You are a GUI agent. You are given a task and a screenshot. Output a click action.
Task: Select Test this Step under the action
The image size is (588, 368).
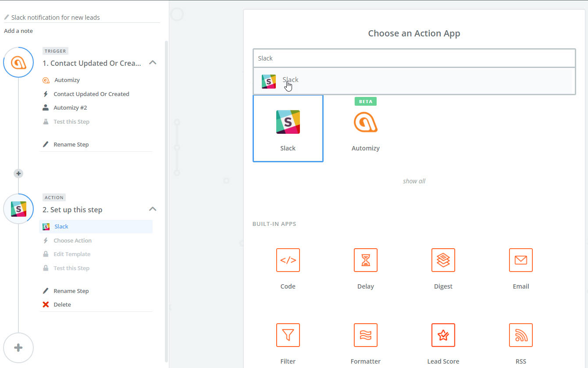[x=71, y=268]
